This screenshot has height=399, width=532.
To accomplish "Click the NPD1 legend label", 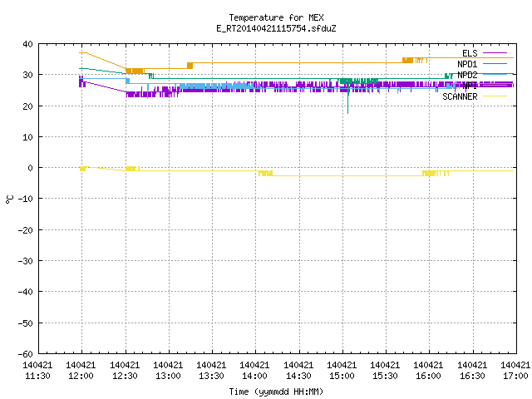I will point(467,64).
